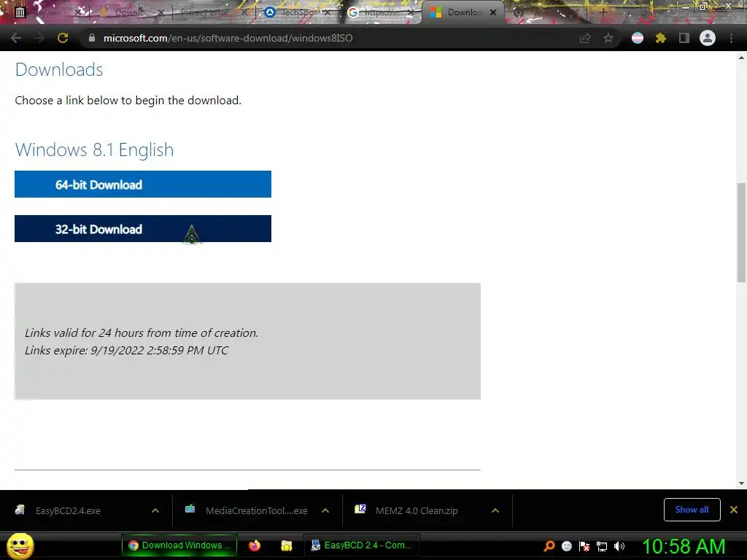747x560 pixels.
Task: Click the Windows 8.1 English heading
Action: pyautogui.click(x=94, y=149)
